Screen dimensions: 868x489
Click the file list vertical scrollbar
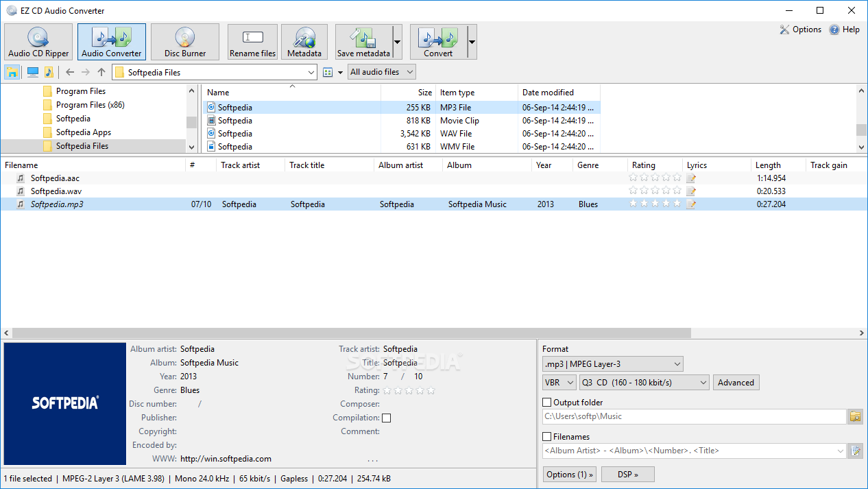click(862, 130)
